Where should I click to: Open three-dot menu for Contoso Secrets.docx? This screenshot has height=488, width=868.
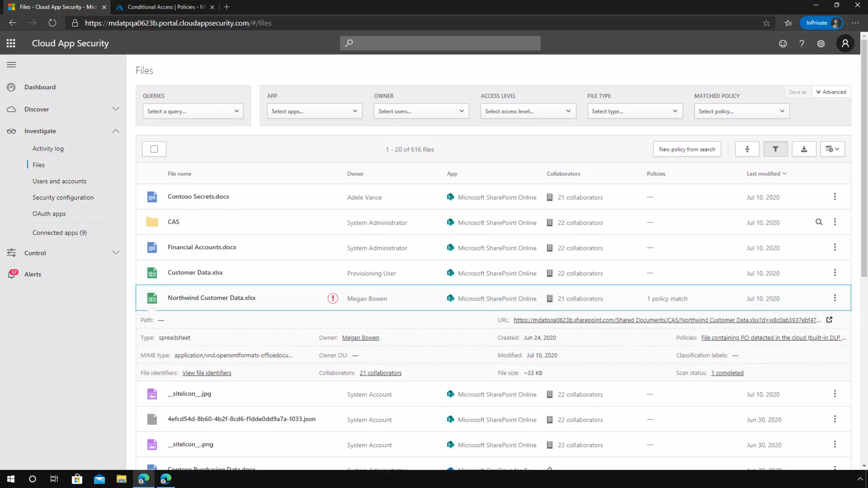pyautogui.click(x=835, y=197)
